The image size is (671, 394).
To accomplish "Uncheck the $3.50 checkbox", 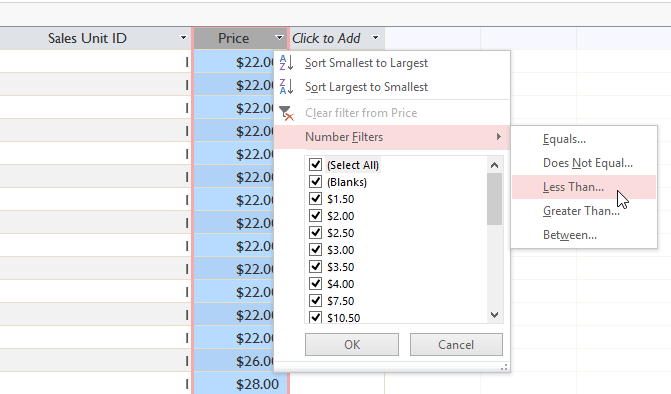I will tap(315, 267).
